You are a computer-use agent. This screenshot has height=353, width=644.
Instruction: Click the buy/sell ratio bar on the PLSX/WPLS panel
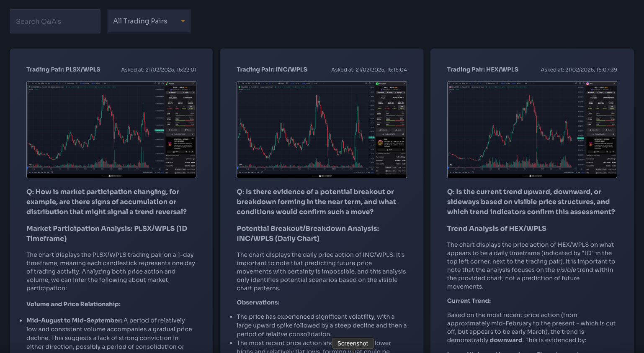click(185, 115)
